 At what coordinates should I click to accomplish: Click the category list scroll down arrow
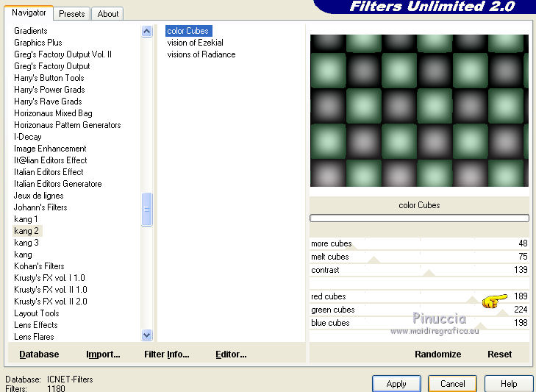pyautogui.click(x=146, y=335)
